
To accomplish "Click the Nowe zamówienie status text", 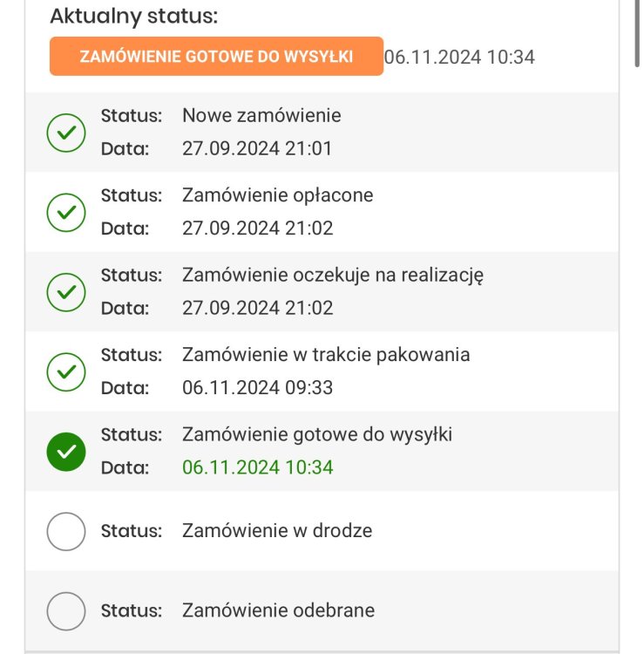I will click(261, 115).
